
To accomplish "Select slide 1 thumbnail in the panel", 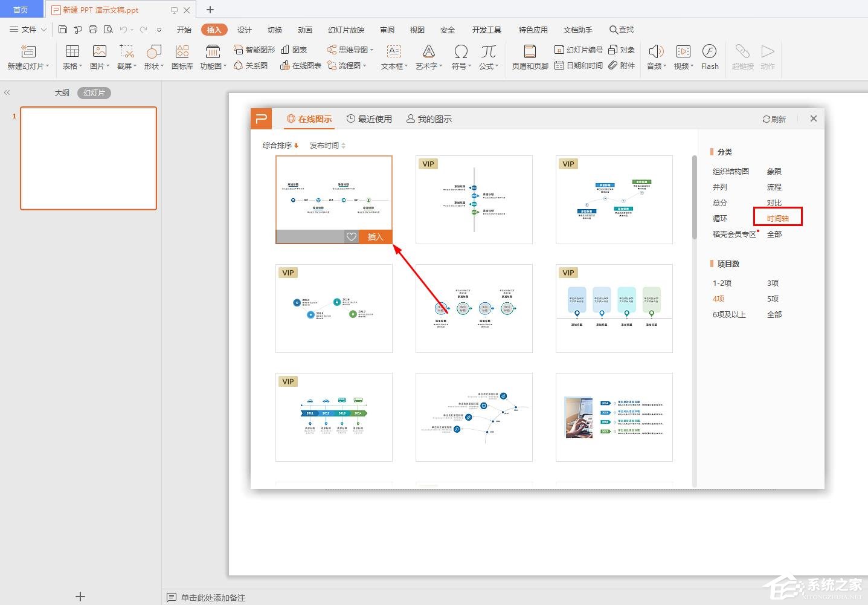I will 89,158.
